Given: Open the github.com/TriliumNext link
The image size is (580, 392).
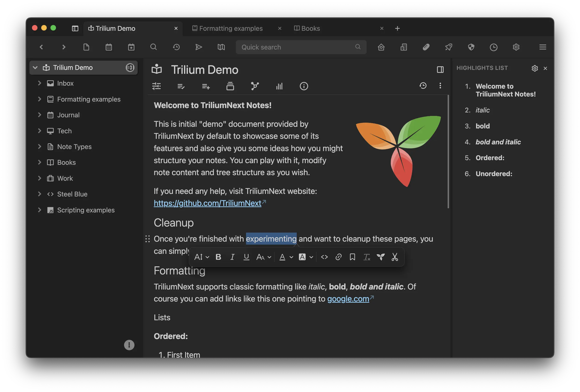Looking at the screenshot, I should [x=207, y=203].
